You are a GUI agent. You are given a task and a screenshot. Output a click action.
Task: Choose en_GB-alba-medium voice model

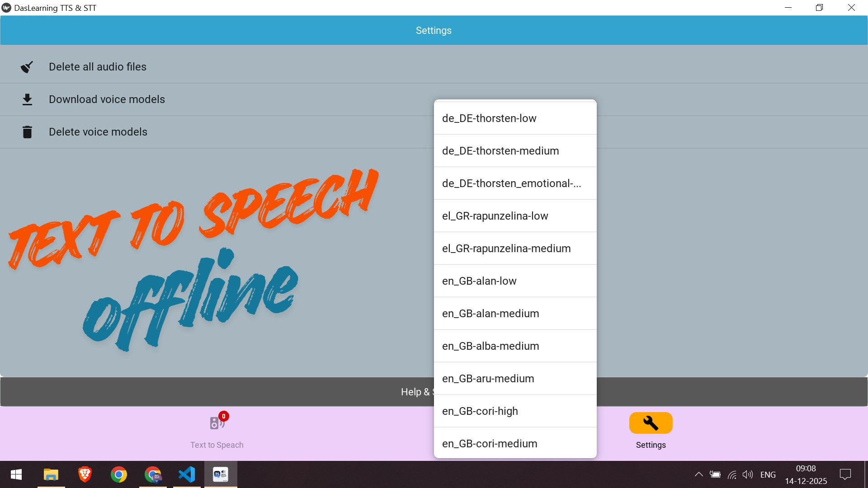(x=514, y=346)
